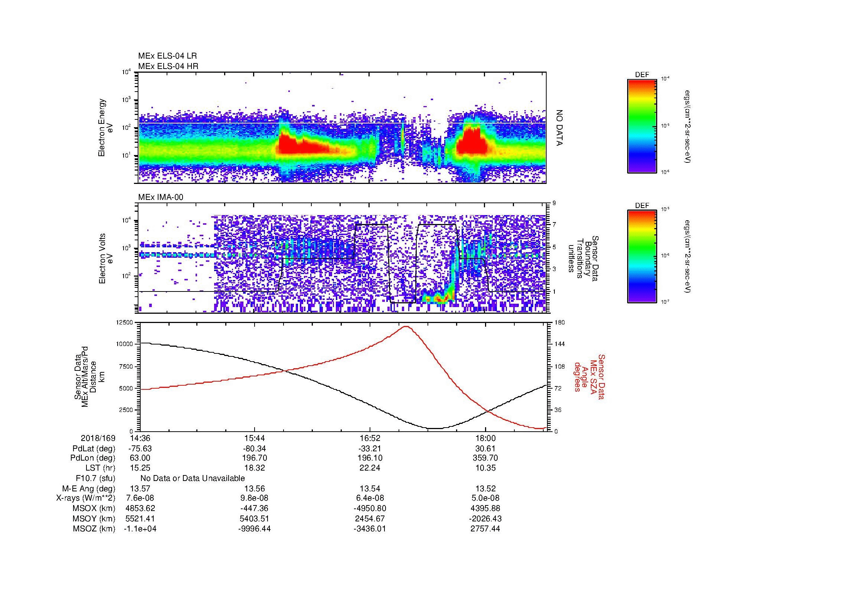Image resolution: width=868 pixels, height=613 pixels.
Task: Select the 'NO DATA' label beside electron panel
Action: click(x=560, y=128)
